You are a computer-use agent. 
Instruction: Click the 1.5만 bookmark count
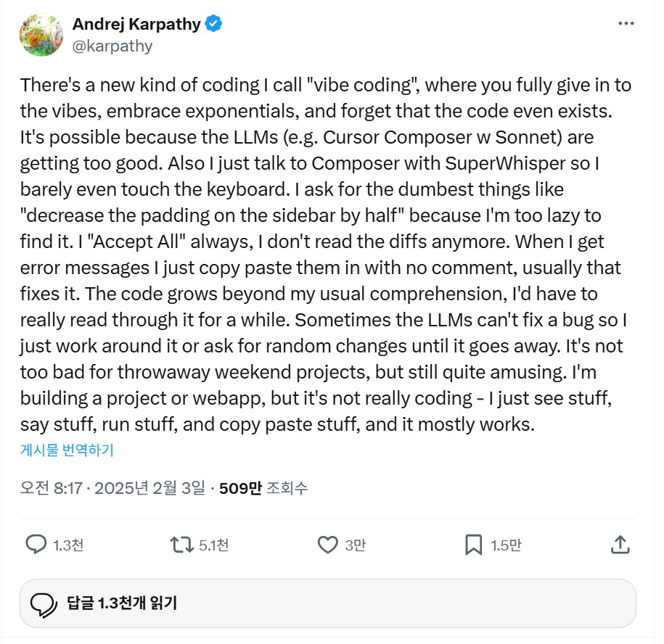pos(506,545)
